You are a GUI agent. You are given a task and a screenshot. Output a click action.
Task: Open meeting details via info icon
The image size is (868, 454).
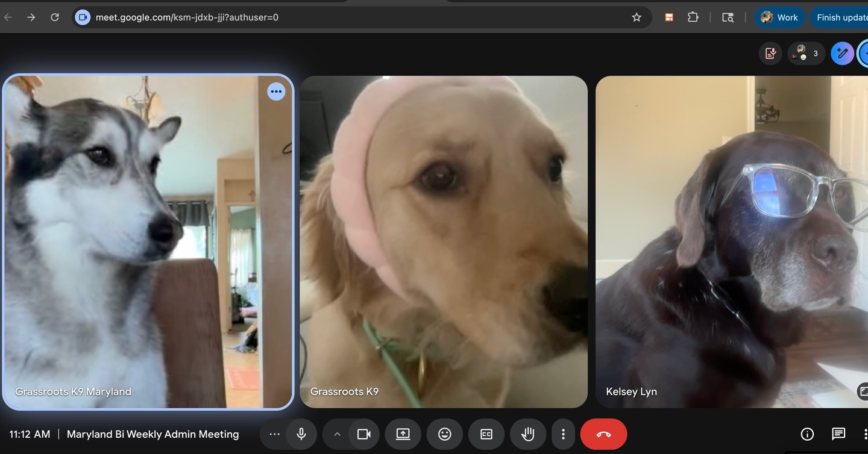807,434
